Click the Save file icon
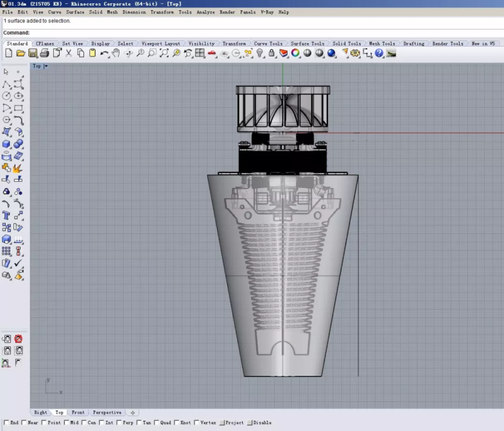The width and height of the screenshot is (504, 431). tap(33, 53)
